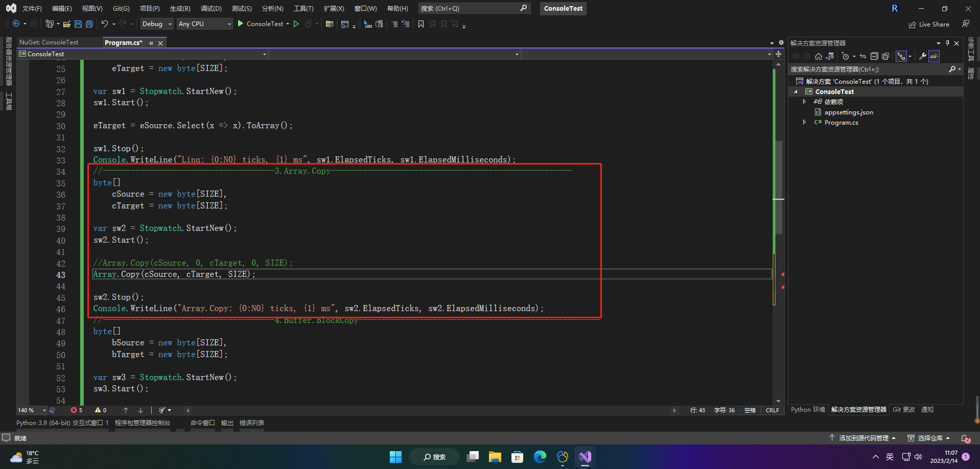The width and height of the screenshot is (980, 469).
Task: Open the 文件(F) menu
Action: (32, 9)
